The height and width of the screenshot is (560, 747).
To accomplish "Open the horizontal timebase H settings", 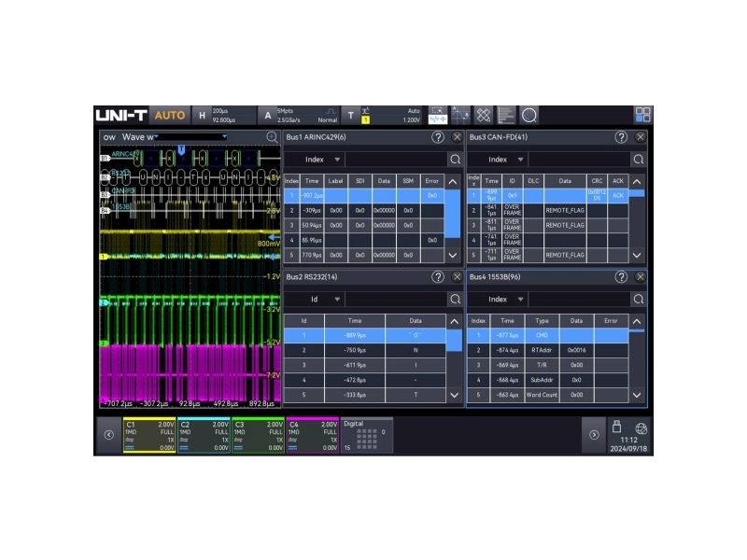I will 202,115.
